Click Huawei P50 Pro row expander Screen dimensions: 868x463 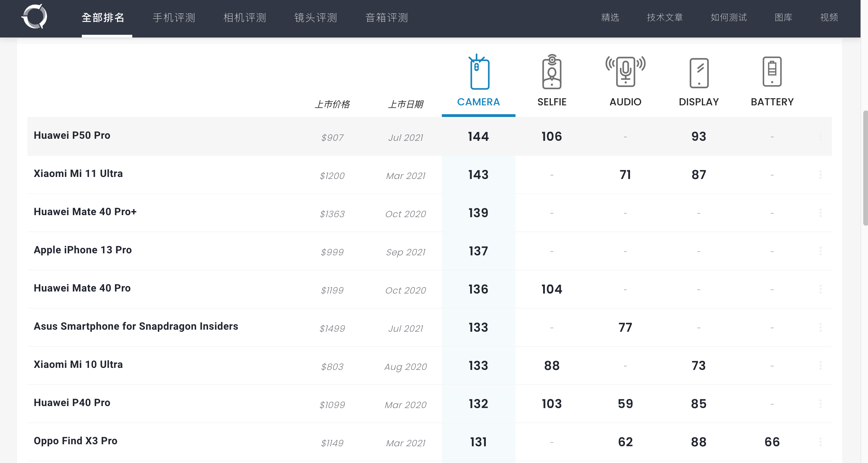coord(821,136)
